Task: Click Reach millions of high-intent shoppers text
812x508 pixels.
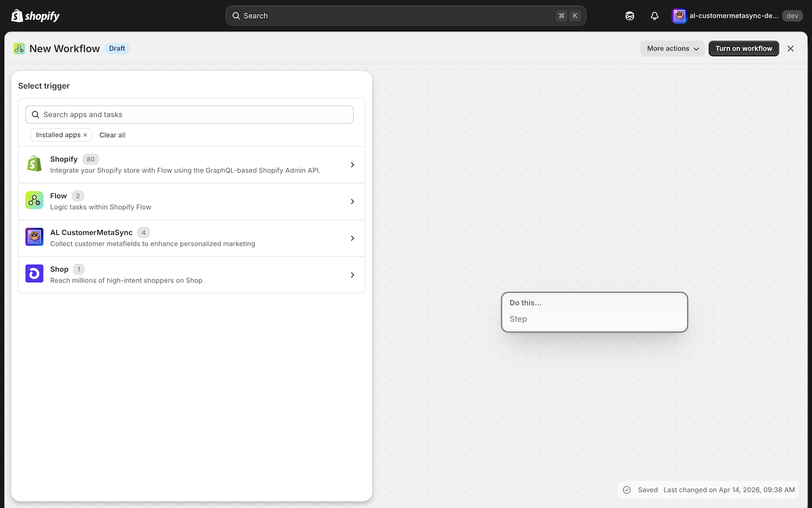Action: tap(126, 281)
